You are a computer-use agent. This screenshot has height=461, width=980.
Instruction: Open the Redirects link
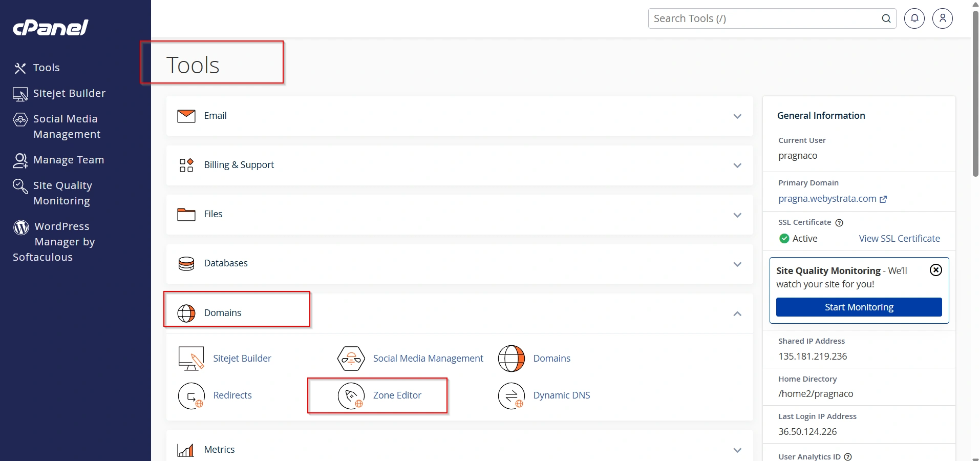[x=232, y=395]
